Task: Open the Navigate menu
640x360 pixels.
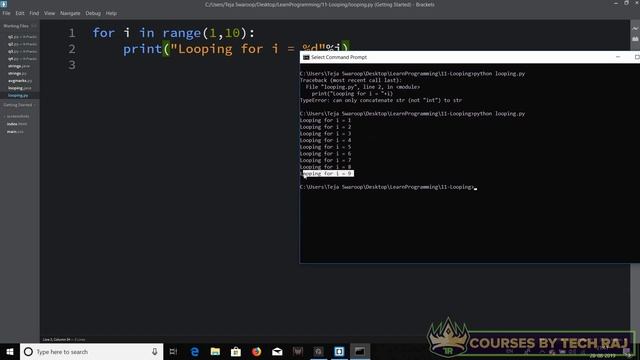Action: pyautogui.click(x=70, y=13)
